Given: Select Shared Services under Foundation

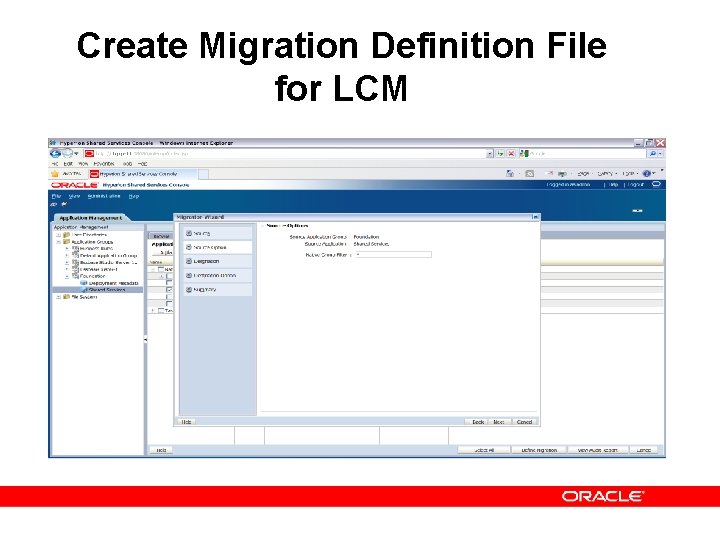Looking at the screenshot, I should point(107,290).
